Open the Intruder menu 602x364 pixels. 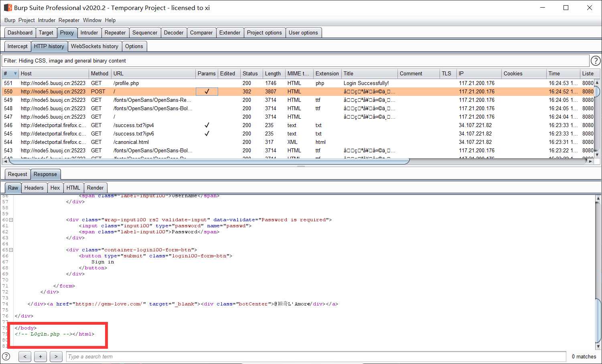pos(47,20)
